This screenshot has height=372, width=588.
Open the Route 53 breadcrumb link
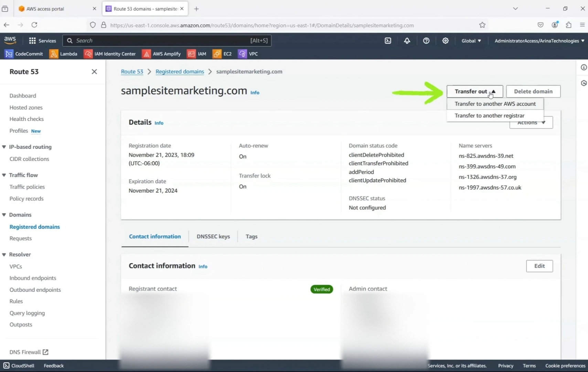132,72
